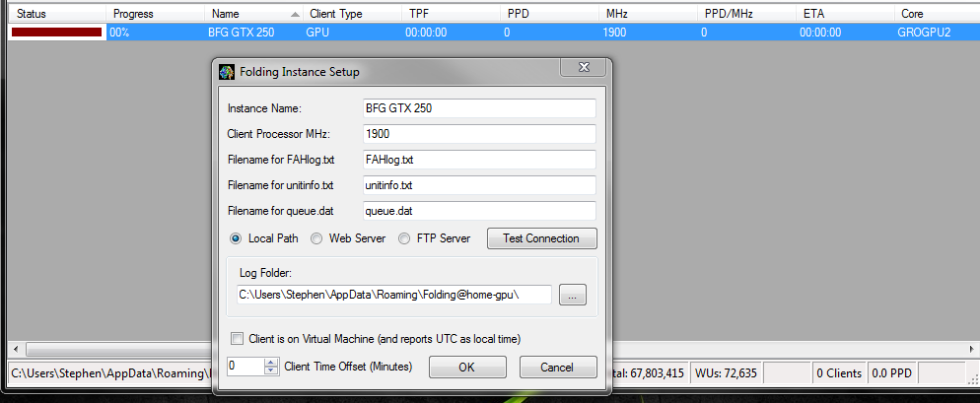The height and width of the screenshot is (403, 980).
Task: Click the Cancel button
Action: (x=558, y=367)
